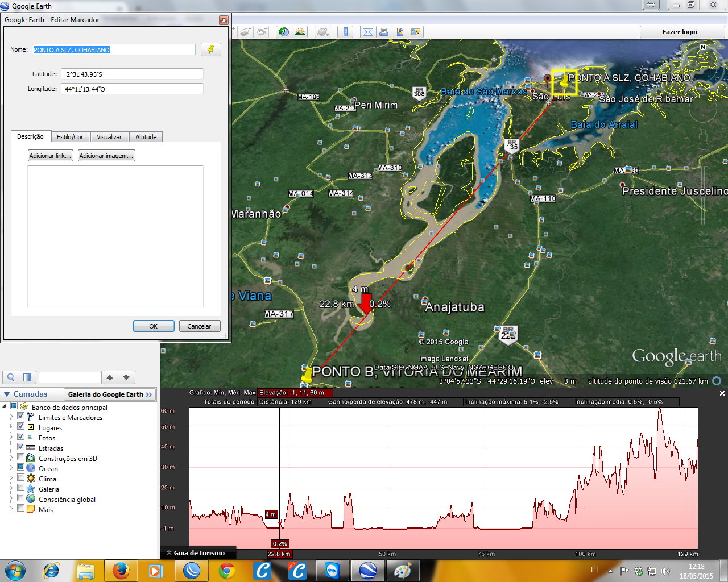Open the historical imagery clock tool
The height and width of the screenshot is (582, 728).
click(283, 32)
